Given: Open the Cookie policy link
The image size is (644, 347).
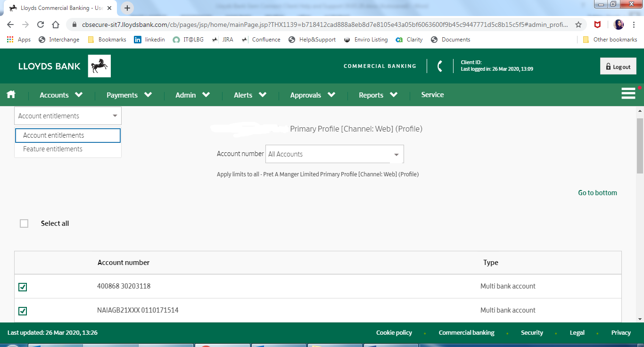Looking at the screenshot, I should [x=394, y=333].
